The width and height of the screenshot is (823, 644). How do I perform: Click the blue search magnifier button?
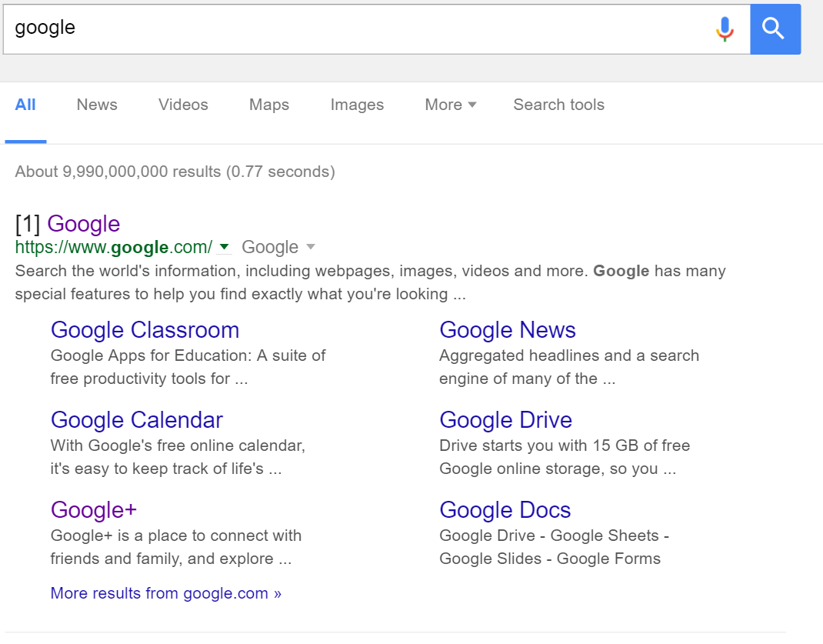(775, 28)
